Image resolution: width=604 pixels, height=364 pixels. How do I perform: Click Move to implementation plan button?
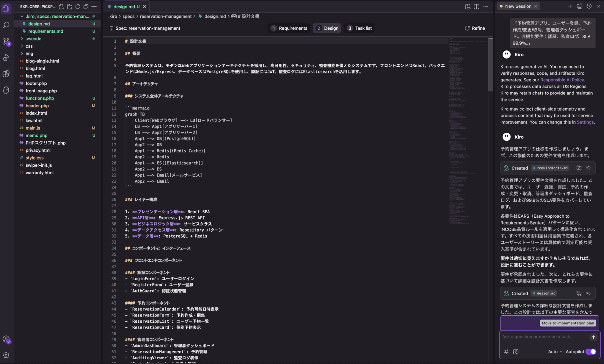pyautogui.click(x=568, y=323)
